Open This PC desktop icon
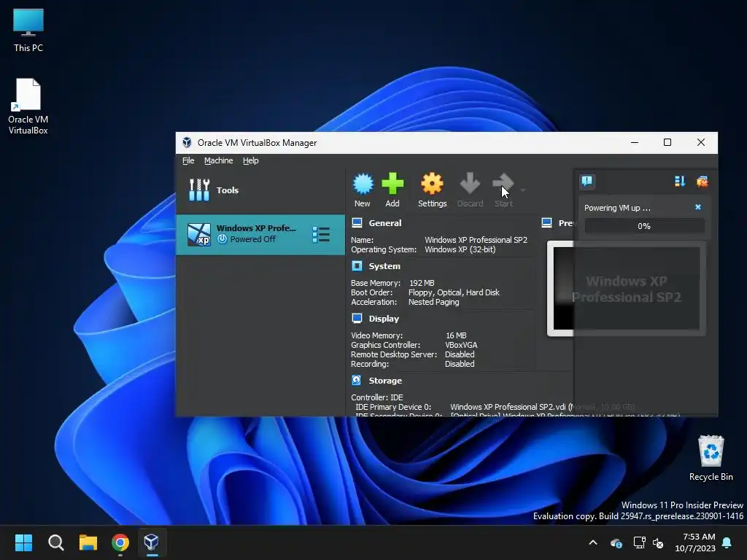 28,30
